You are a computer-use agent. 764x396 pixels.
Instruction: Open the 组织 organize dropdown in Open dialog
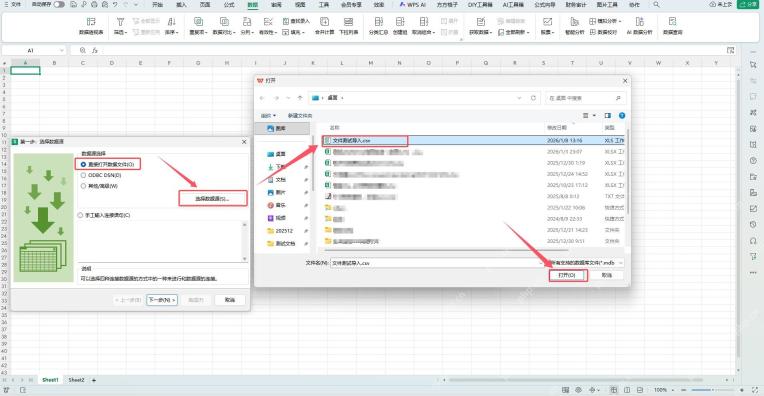pos(268,115)
